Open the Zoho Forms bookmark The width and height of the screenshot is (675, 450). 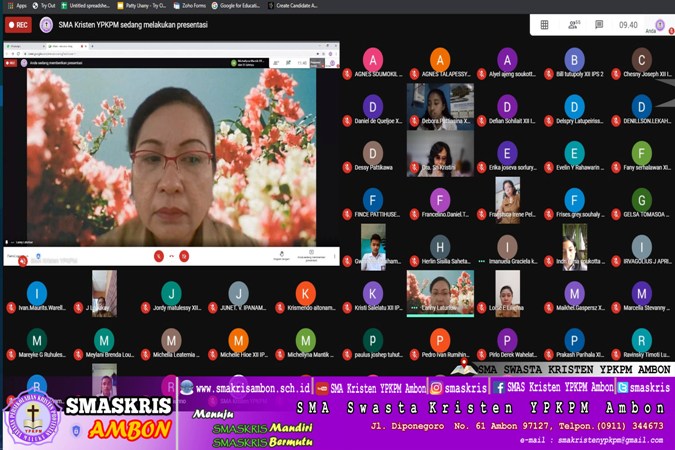(189, 6)
